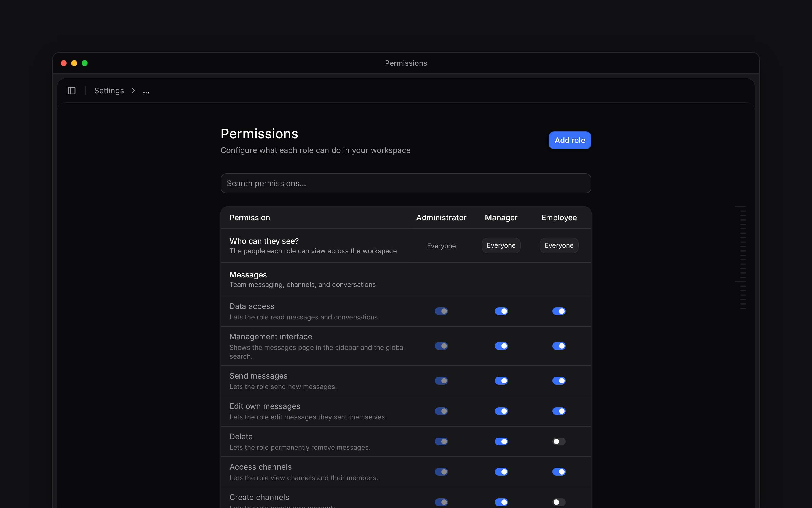This screenshot has width=812, height=508.
Task: Disable Create channels for Manager
Action: click(501, 502)
